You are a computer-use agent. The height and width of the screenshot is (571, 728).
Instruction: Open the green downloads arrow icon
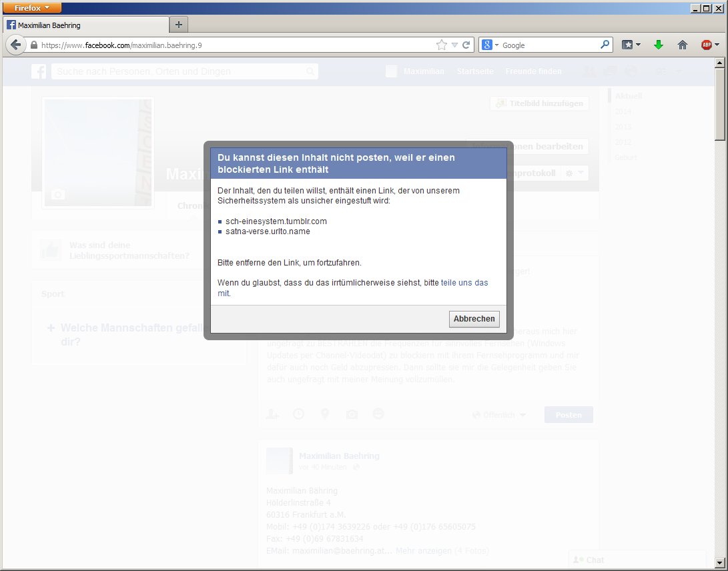pos(659,45)
